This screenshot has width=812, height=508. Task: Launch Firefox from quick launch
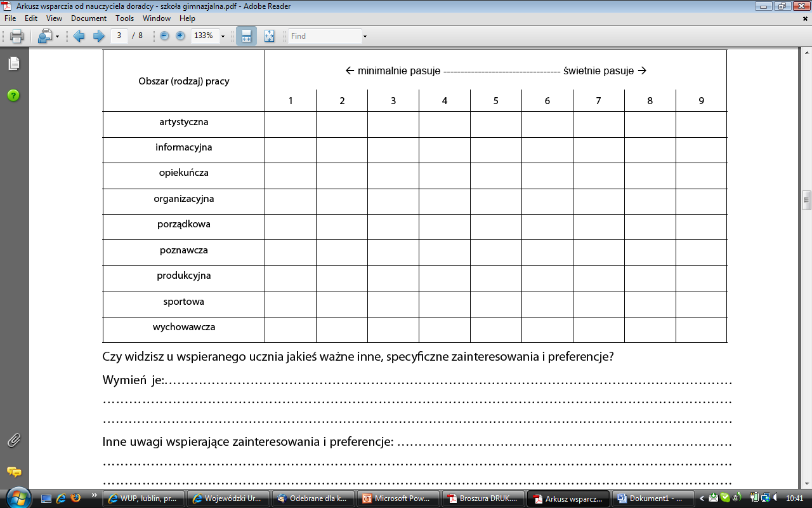(76, 498)
